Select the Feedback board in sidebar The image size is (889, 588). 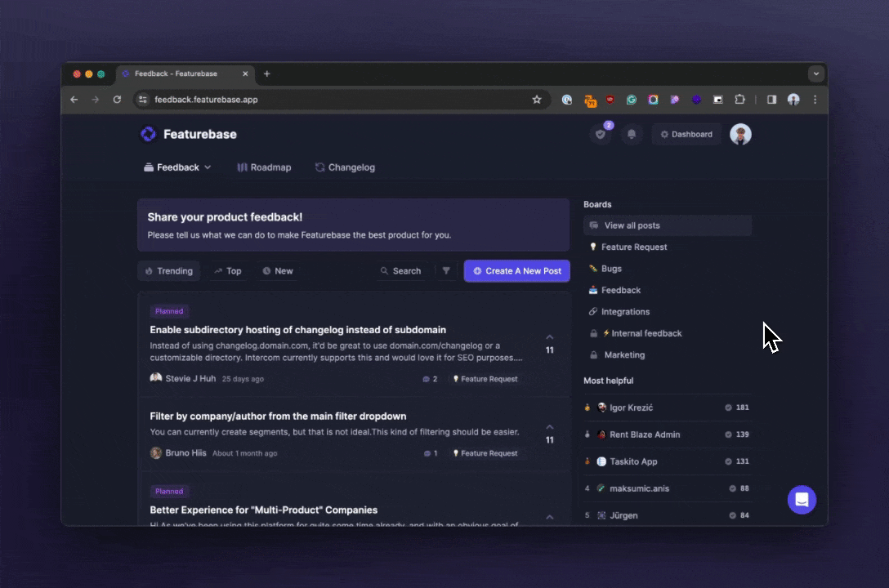pyautogui.click(x=668, y=290)
